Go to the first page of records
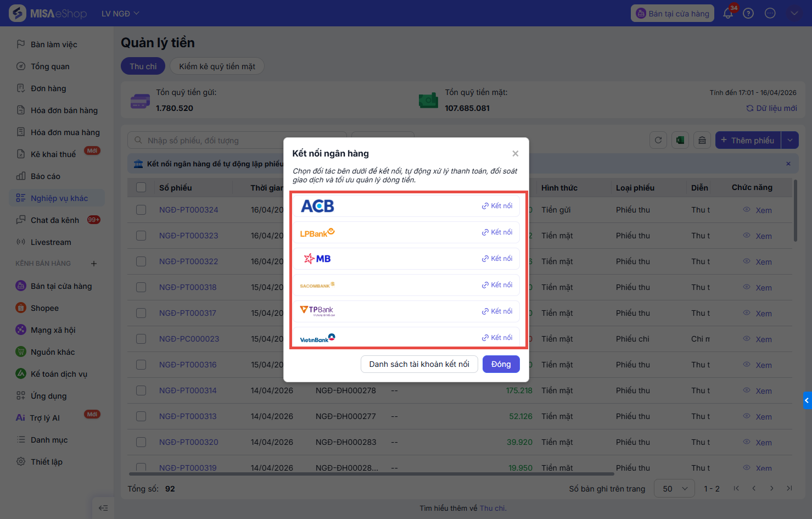This screenshot has width=812, height=519. [x=736, y=488]
